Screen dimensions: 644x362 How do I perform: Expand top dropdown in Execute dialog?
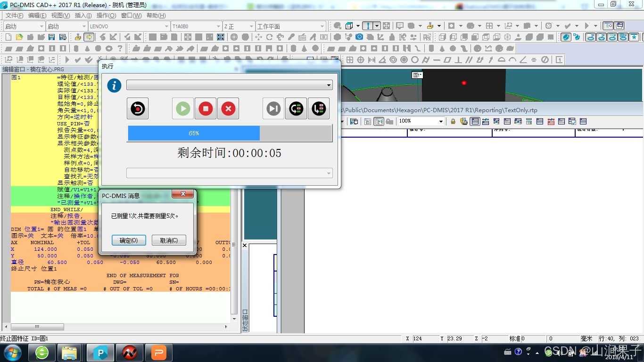click(x=230, y=85)
